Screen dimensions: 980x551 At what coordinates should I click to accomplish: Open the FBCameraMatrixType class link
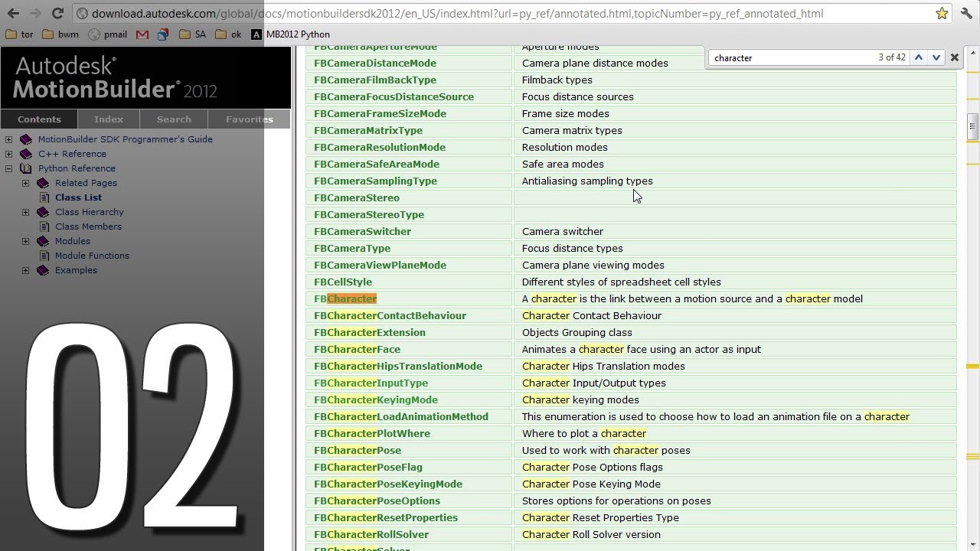pos(368,130)
